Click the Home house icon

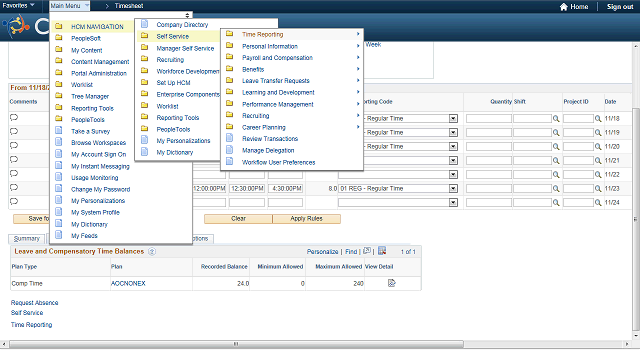click(x=564, y=7)
